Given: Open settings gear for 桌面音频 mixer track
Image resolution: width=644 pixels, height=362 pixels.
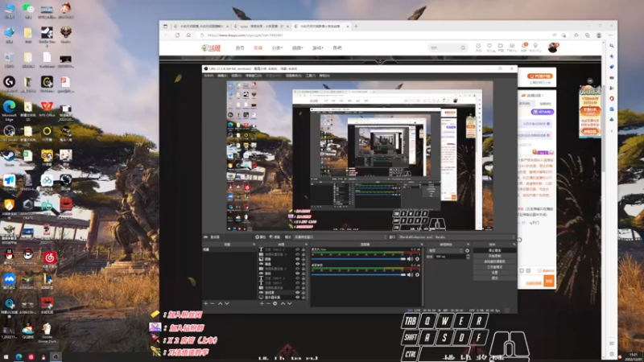Looking at the screenshot, I should pyautogui.click(x=417, y=274).
